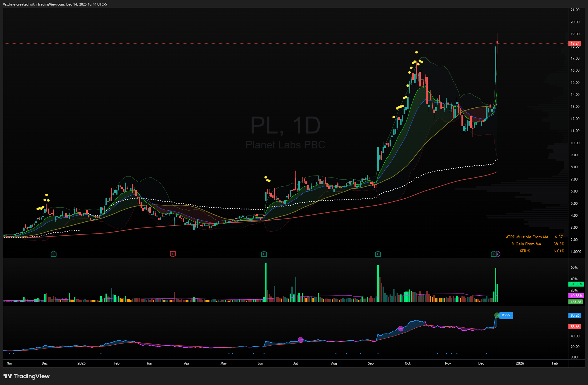Click the RS 99 label
The width and height of the screenshot is (588, 385).
(x=506, y=315)
